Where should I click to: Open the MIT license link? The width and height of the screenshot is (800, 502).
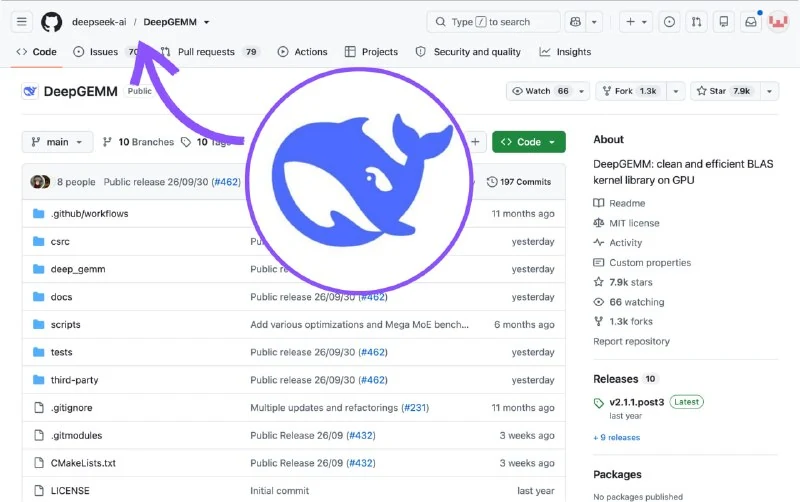pyautogui.click(x=627, y=223)
